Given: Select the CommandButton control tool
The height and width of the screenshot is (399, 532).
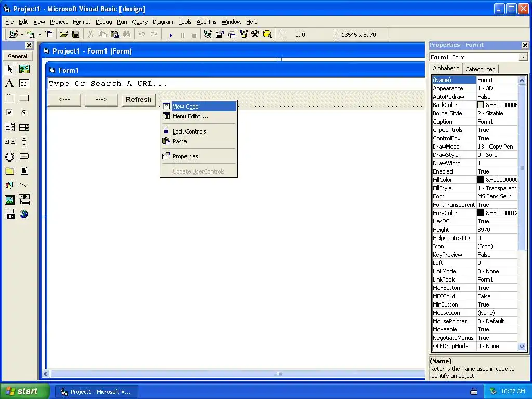Looking at the screenshot, I should tap(24, 98).
